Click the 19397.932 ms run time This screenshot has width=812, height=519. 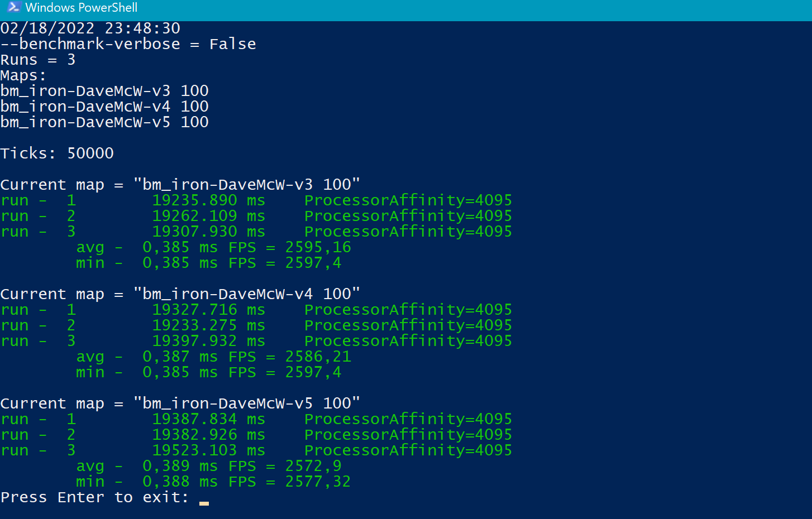tap(208, 341)
